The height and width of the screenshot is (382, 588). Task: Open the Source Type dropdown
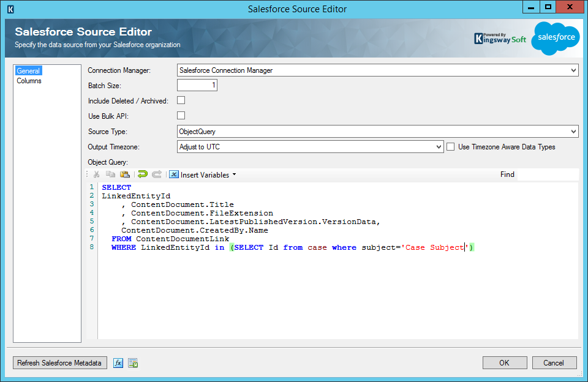[x=573, y=131]
